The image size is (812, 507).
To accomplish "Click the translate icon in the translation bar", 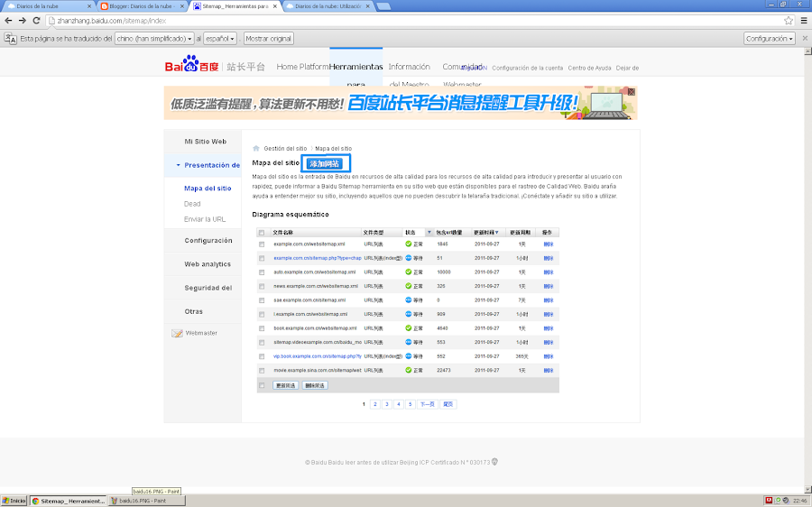I will point(10,38).
